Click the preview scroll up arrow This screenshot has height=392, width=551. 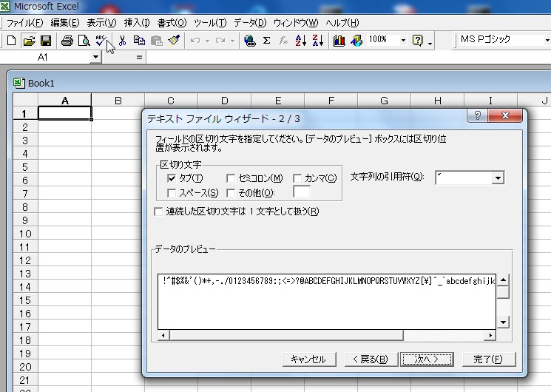click(503, 280)
